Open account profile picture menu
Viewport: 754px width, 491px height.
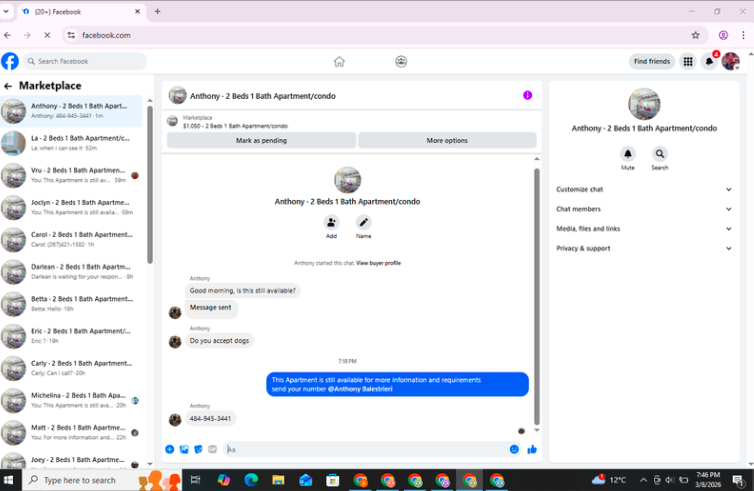coord(730,62)
